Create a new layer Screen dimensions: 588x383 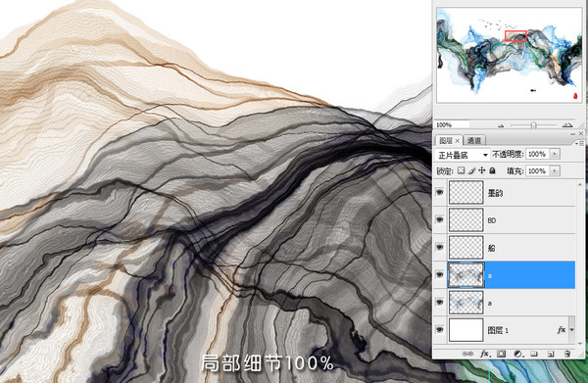pos(551,354)
